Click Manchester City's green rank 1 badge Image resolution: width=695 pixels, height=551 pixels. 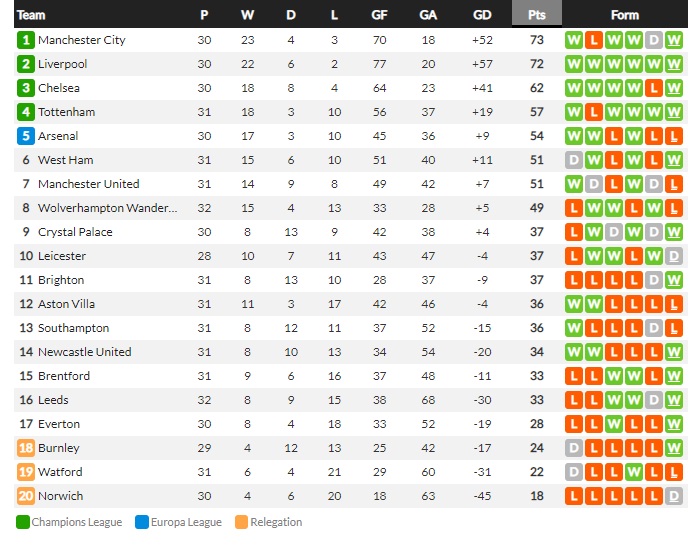tap(26, 40)
